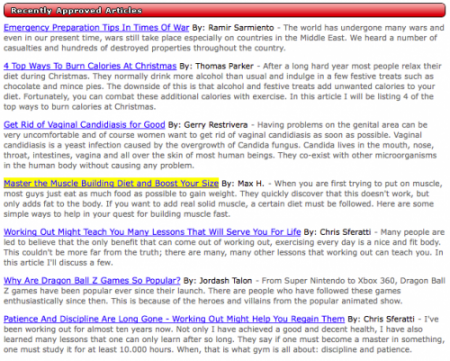Open 'Why Are Dragon Ball Z Games So Popular?'
The image size is (450, 361).
(x=92, y=281)
